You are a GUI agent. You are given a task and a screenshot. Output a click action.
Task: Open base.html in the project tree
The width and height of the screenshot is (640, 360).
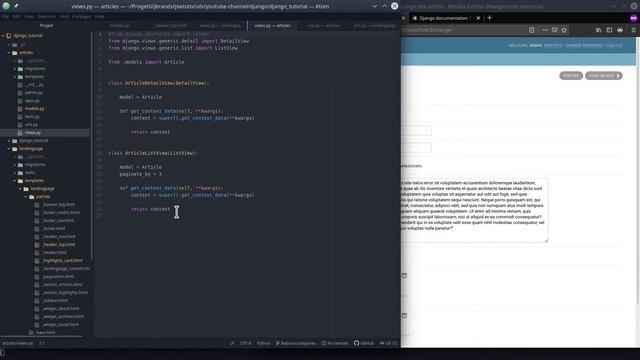[45, 333]
